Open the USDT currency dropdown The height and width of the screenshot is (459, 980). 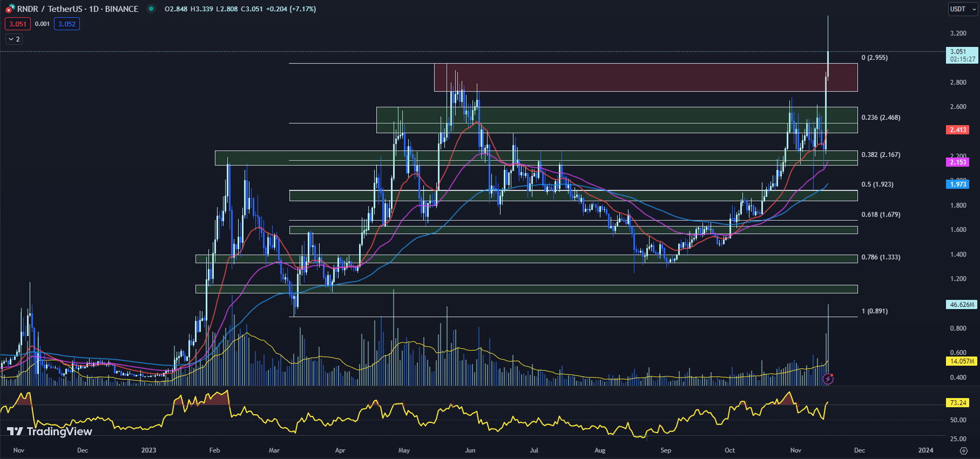963,9
